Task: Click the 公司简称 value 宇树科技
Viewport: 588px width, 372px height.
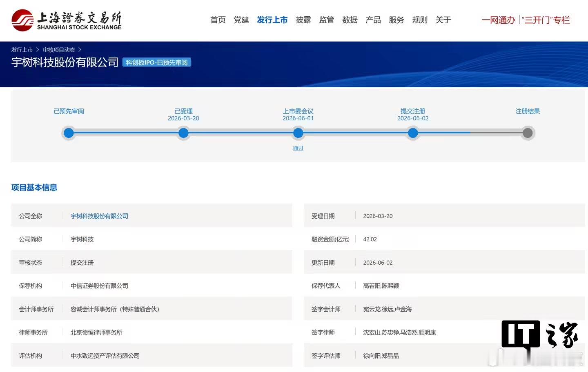Action: click(x=82, y=239)
